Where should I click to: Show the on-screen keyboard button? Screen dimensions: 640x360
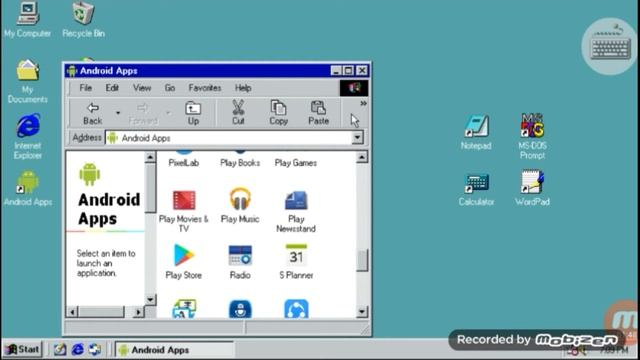610,46
